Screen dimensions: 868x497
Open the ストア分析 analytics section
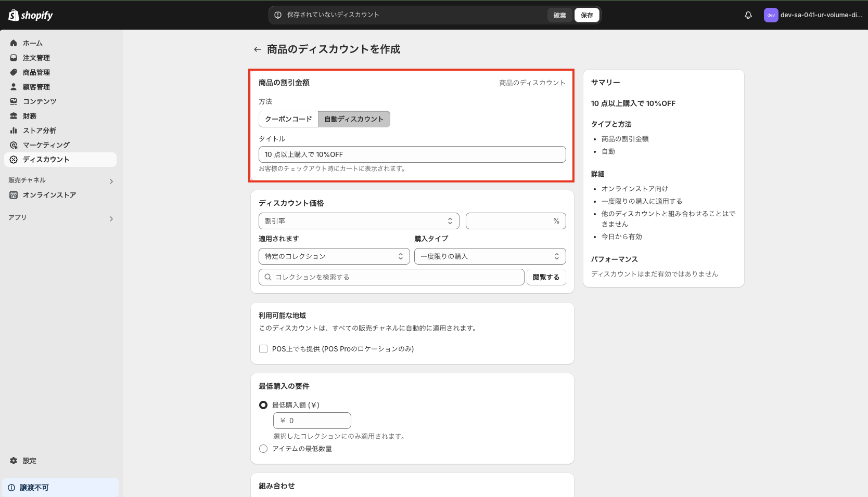pyautogui.click(x=39, y=130)
